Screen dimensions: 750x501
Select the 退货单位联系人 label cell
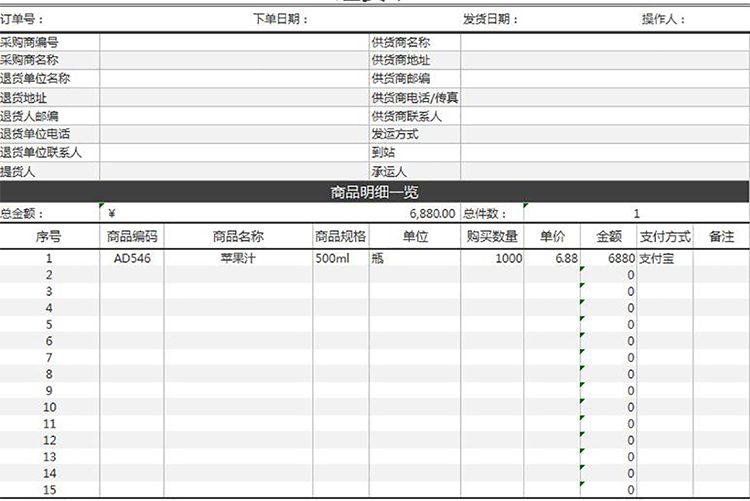coord(50,153)
